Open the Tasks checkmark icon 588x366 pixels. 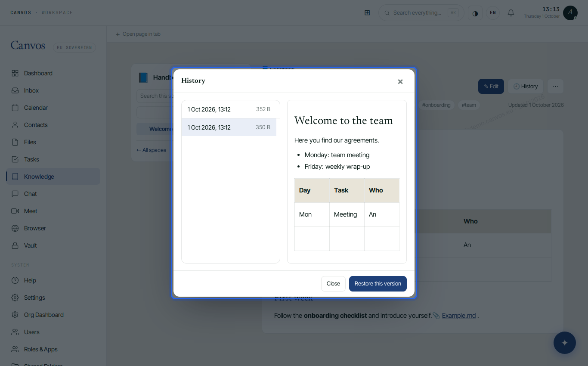pyautogui.click(x=15, y=159)
